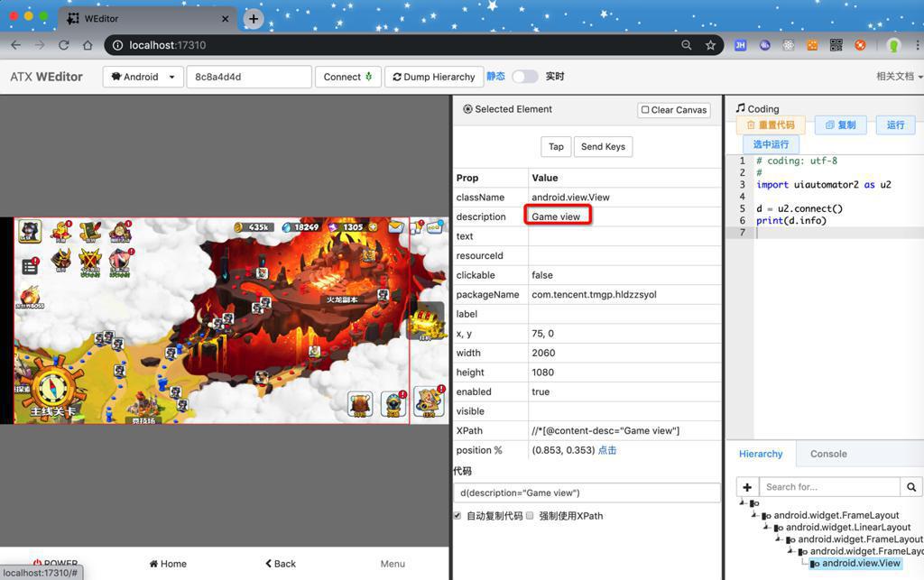Click the 运行 button
This screenshot has width=924, height=580.
[895, 124]
